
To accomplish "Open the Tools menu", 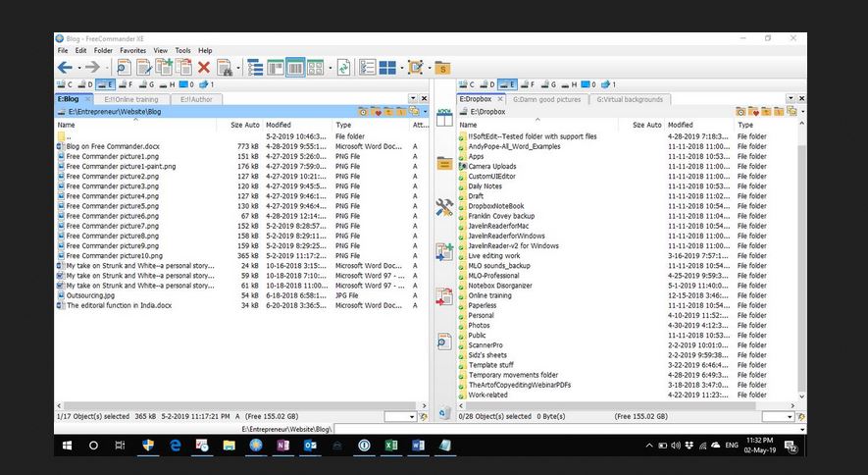I will (182, 50).
